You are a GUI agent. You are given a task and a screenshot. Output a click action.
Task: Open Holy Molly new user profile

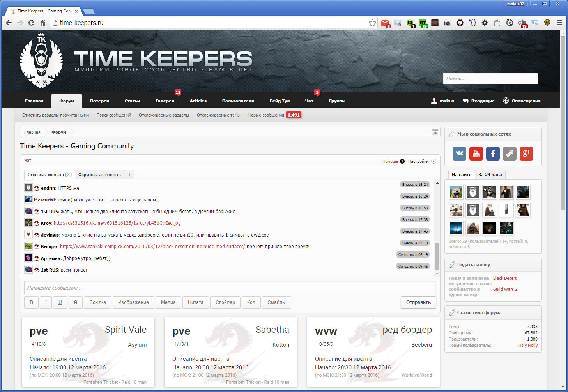click(x=528, y=345)
